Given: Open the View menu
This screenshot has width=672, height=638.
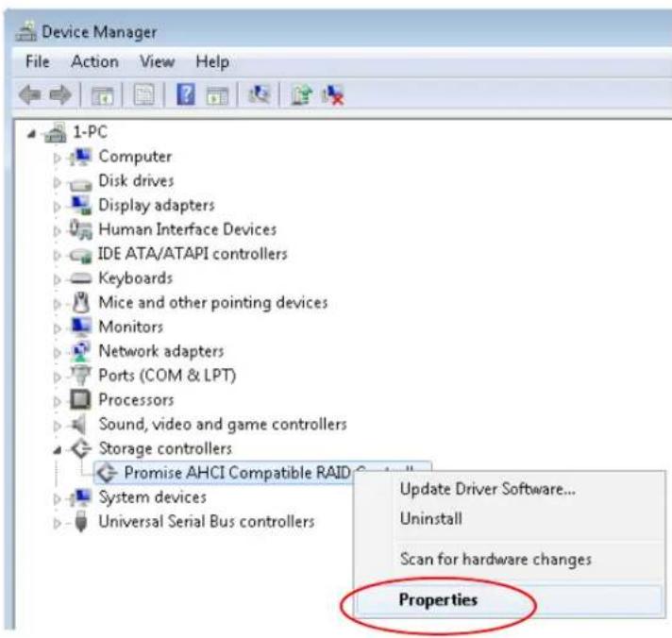Looking at the screenshot, I should point(157,61).
